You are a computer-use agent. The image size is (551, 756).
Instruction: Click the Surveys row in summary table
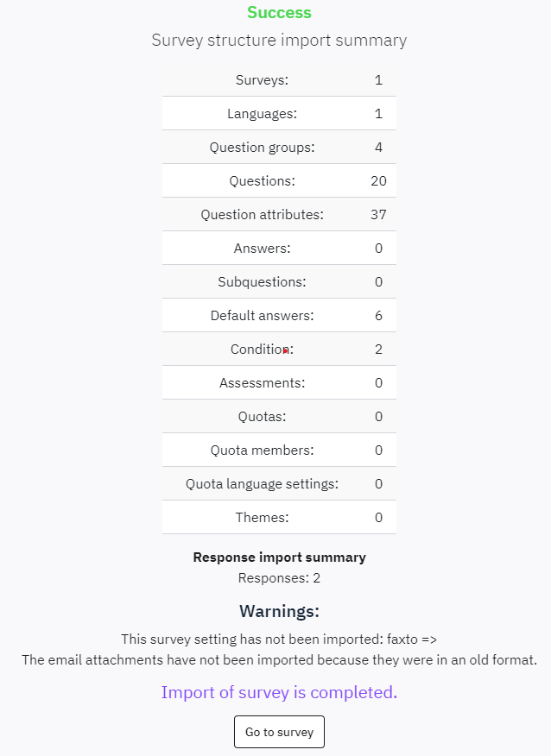279,79
